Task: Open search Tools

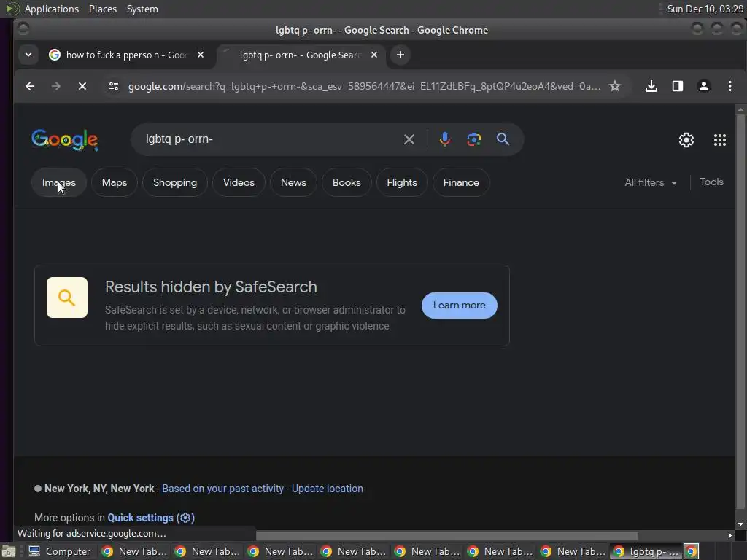Action: pos(711,182)
